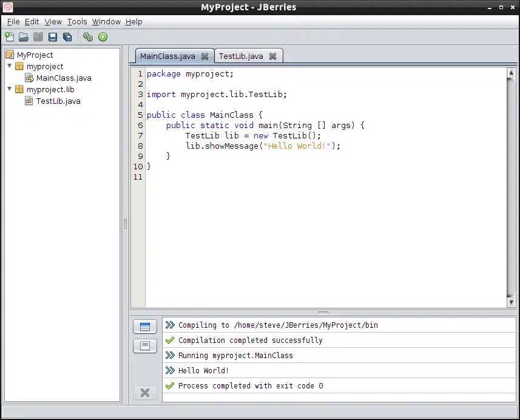Screen dimensions: 520x420
Task: Switch to the TestLib.java tab
Action: (241, 56)
